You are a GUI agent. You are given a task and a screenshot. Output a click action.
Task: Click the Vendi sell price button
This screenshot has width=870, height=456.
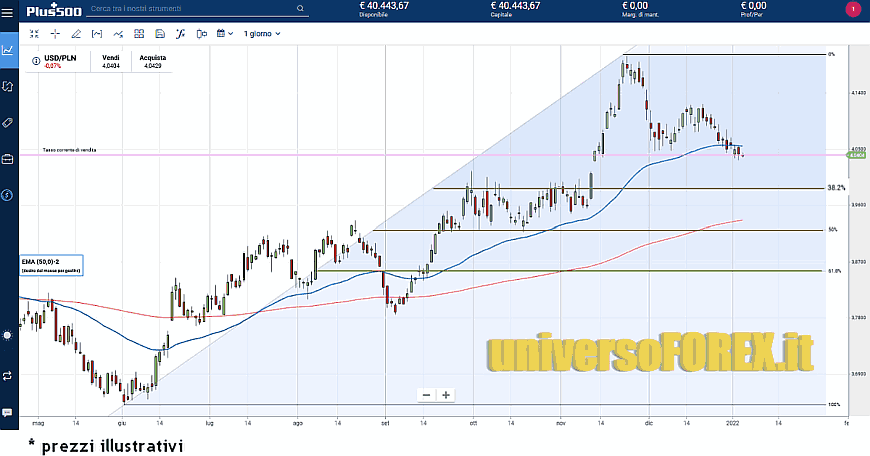pos(111,62)
